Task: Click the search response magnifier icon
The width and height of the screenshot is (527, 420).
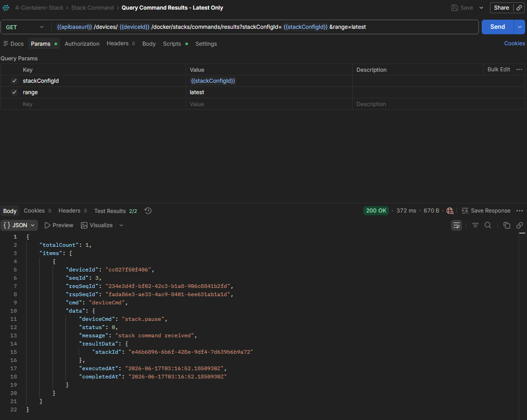Action: tap(488, 225)
